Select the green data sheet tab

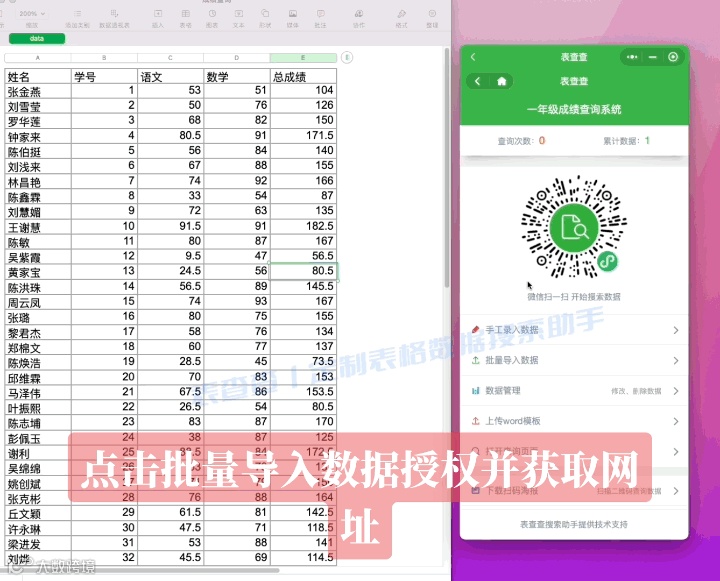[37, 39]
